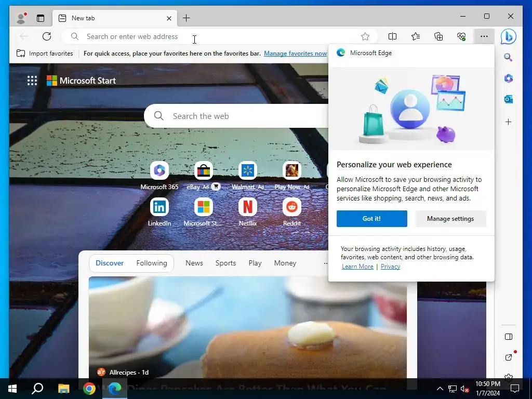Image resolution: width=532 pixels, height=399 pixels.
Task: Open Settings and more menu
Action: [484, 36]
